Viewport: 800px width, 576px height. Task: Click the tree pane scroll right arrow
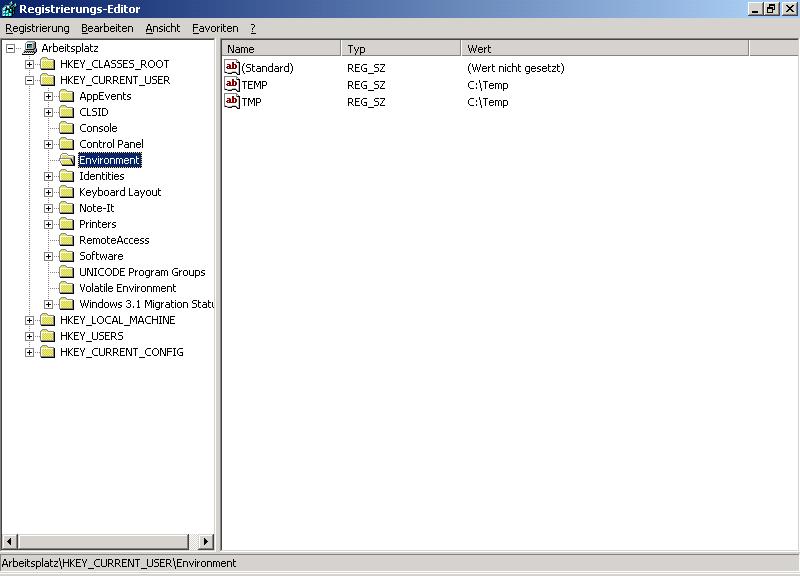tap(206, 541)
